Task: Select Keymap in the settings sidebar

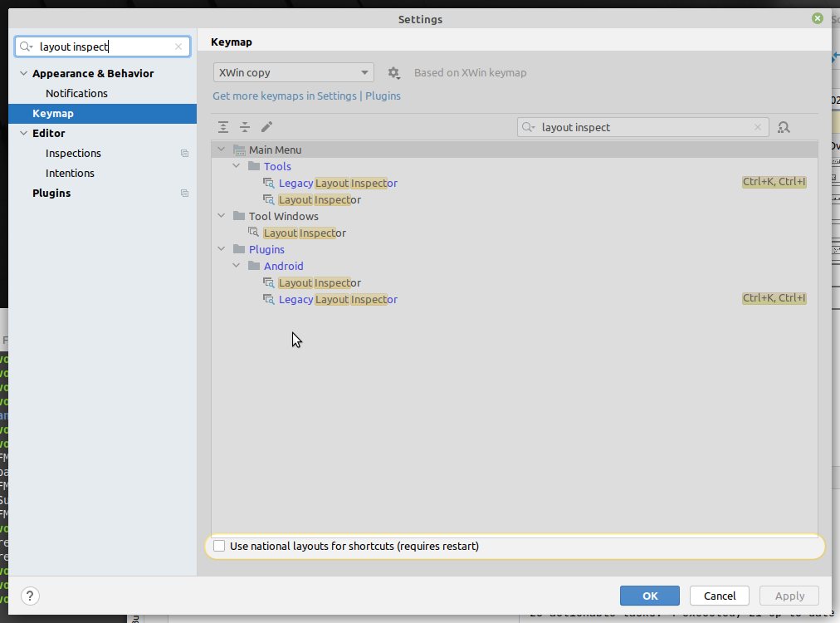Action: coord(53,113)
